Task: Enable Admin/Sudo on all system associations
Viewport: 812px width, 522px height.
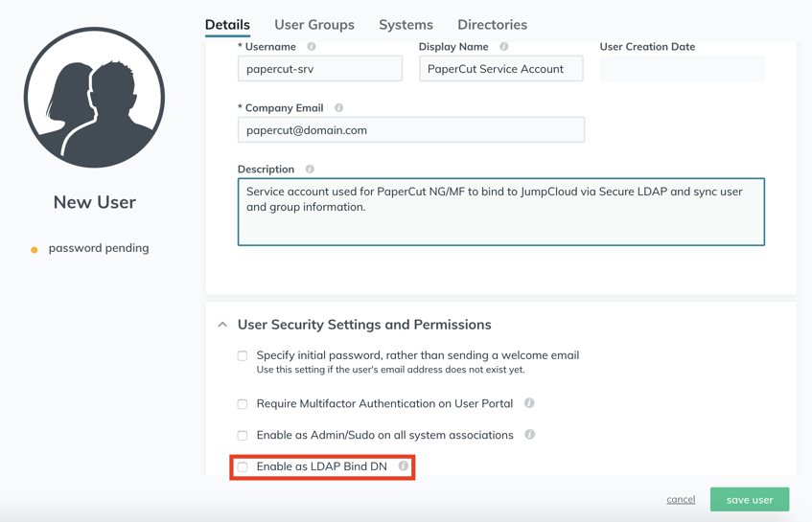Action: tap(243, 436)
